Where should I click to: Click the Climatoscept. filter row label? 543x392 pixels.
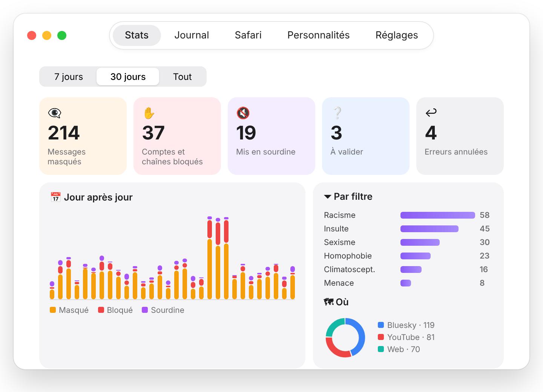tap(350, 269)
